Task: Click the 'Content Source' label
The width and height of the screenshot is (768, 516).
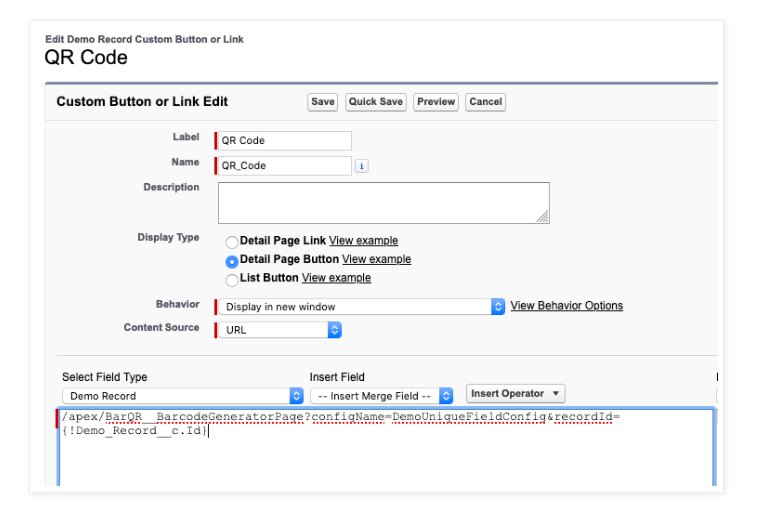Action: click(161, 327)
